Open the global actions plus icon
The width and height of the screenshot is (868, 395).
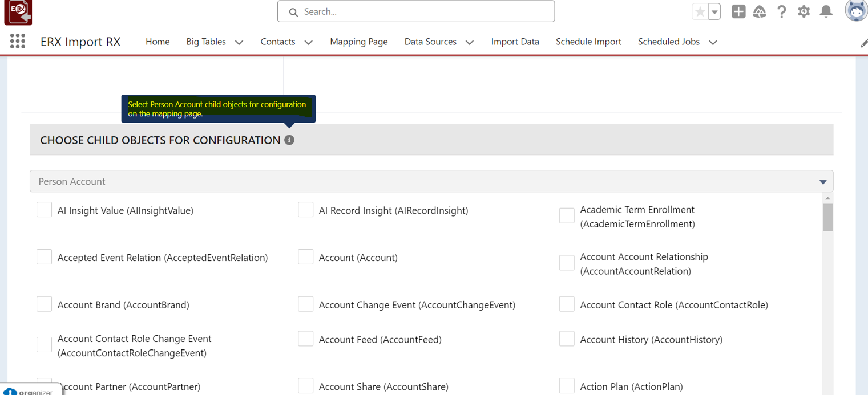738,11
